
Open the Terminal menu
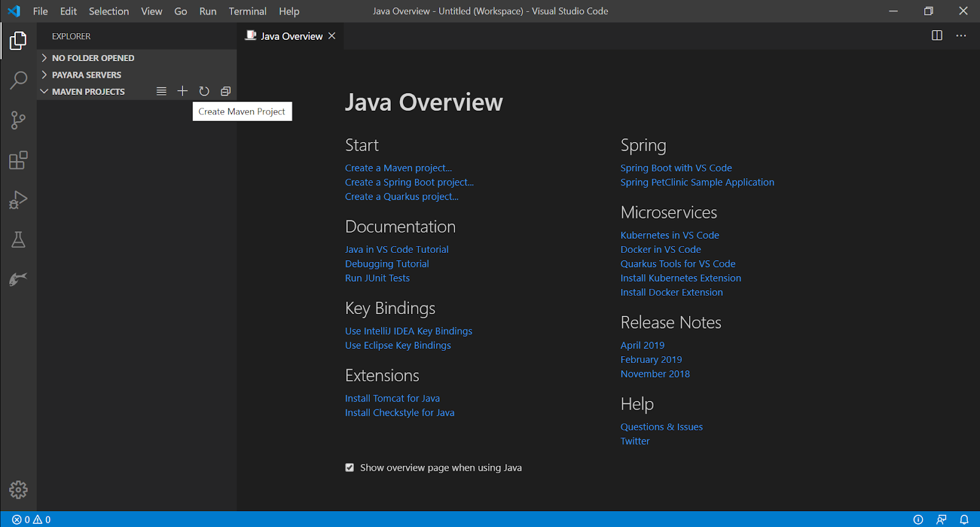247,11
